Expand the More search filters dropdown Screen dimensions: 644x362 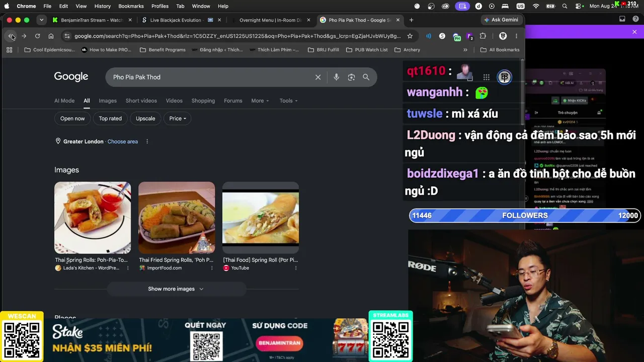click(260, 101)
